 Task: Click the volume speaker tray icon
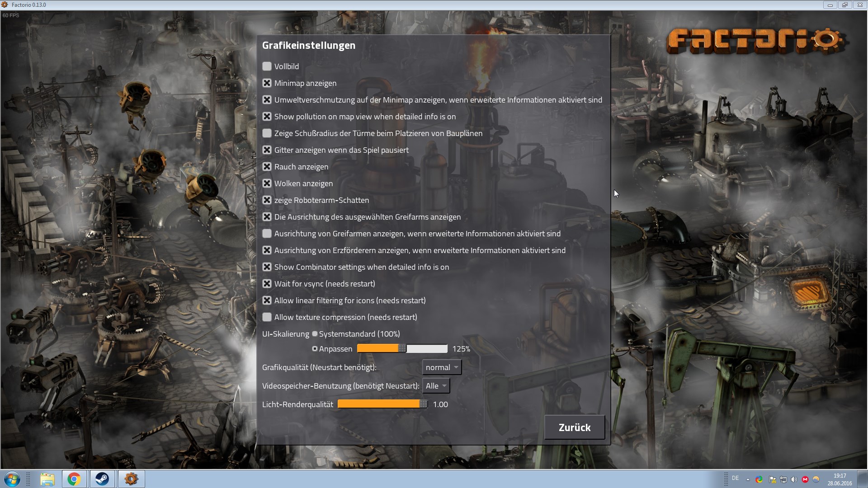(794, 479)
